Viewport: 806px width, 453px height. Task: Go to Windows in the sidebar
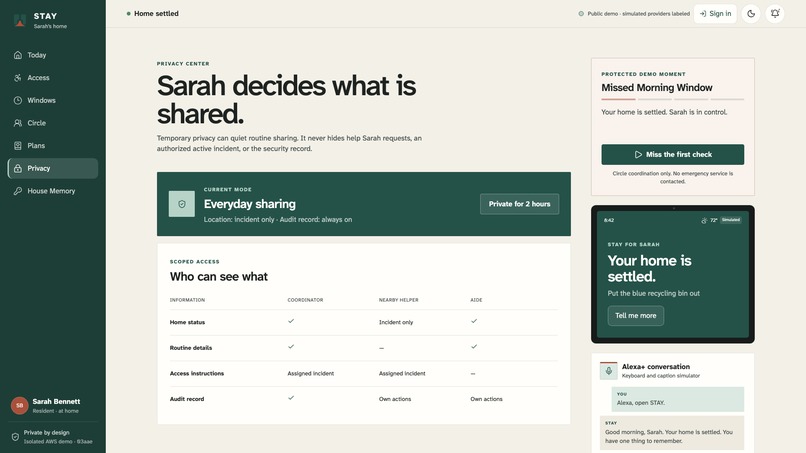53,100
